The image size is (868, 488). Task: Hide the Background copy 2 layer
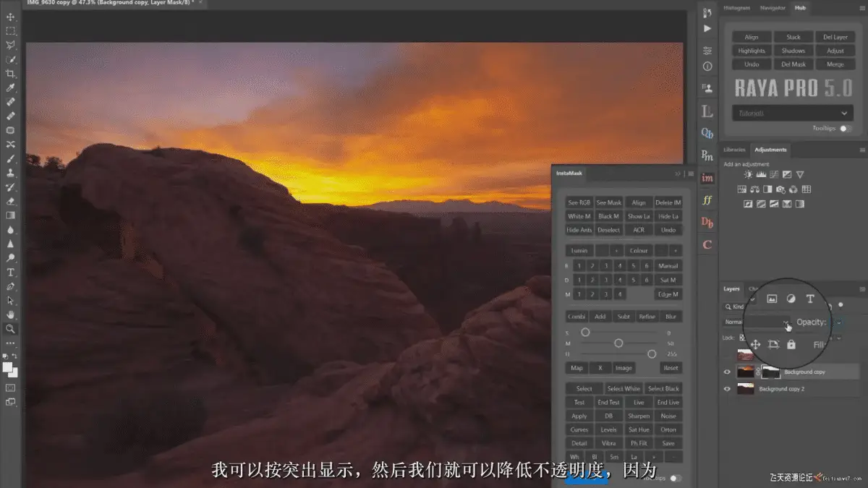click(x=728, y=388)
